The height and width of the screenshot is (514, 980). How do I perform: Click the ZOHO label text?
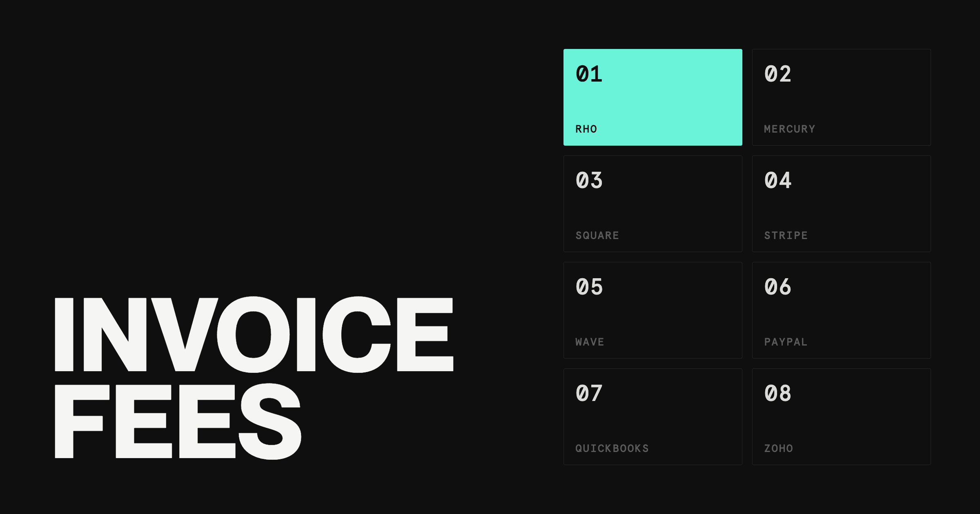pos(778,448)
